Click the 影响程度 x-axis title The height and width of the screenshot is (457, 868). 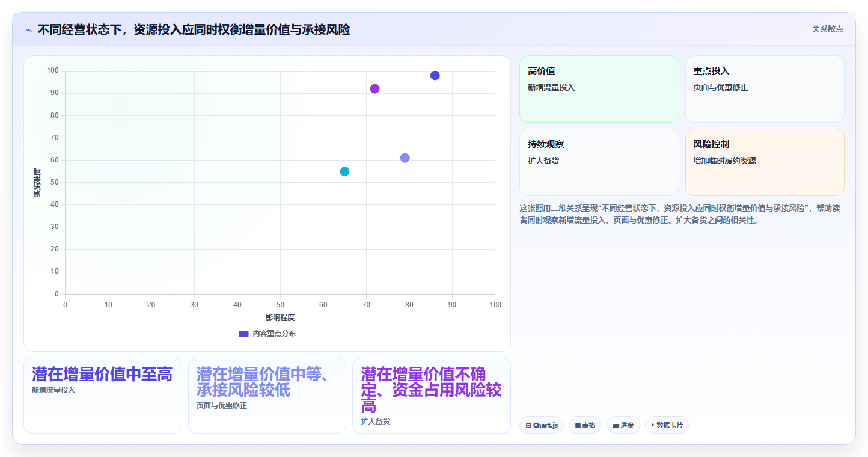pos(280,317)
